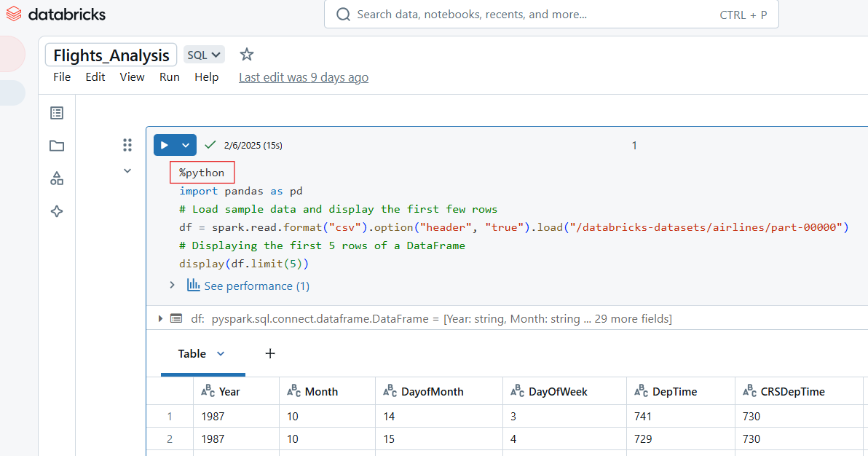Click the CRSDepTime column header
868x456 pixels.
click(799, 391)
